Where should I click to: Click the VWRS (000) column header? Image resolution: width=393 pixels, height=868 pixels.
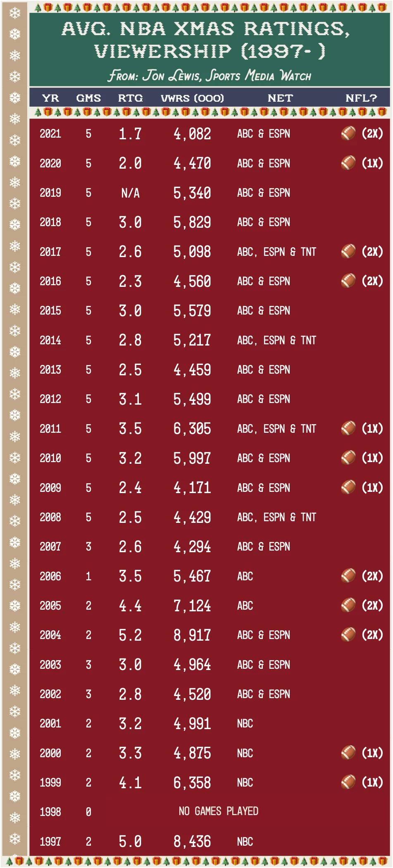[x=192, y=98]
